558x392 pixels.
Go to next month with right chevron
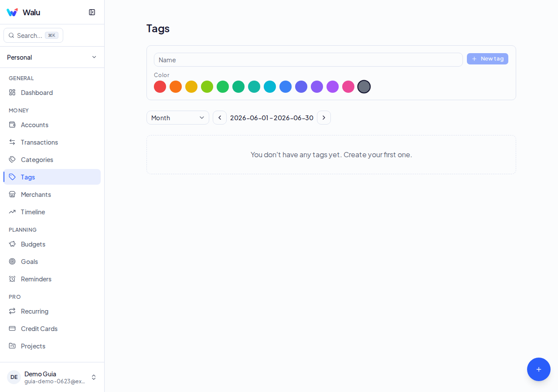point(324,118)
